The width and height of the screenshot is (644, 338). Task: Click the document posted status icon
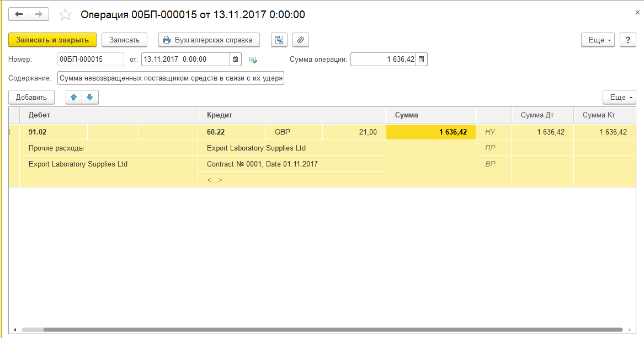click(x=253, y=60)
